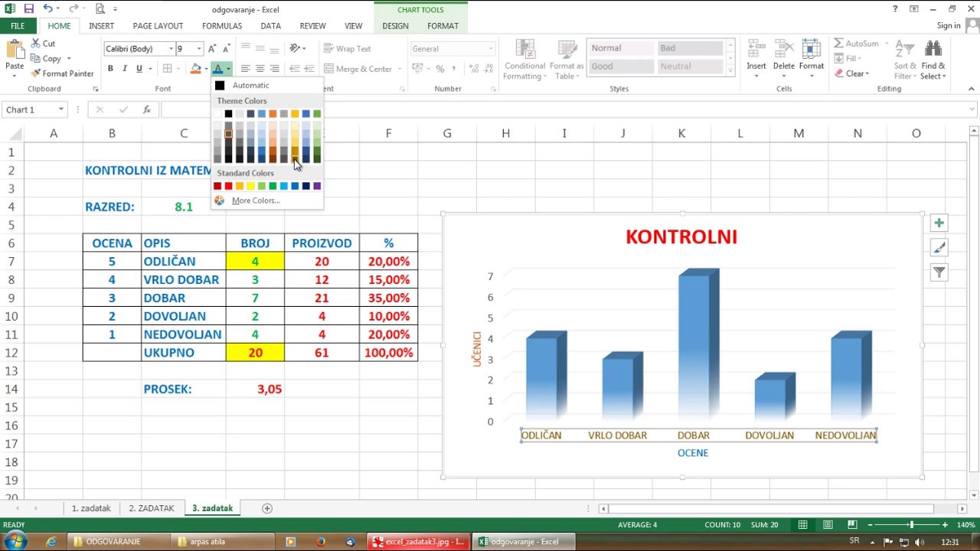Open Conditional Formatting menu
This screenshot has width=980, height=551.
pyautogui.click(x=524, y=60)
